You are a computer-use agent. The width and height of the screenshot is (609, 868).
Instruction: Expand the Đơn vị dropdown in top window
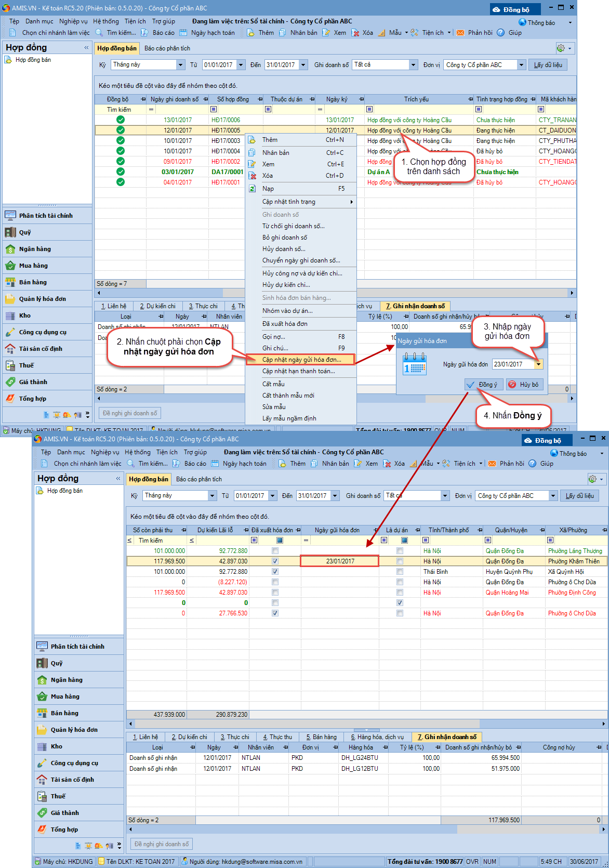(x=521, y=65)
